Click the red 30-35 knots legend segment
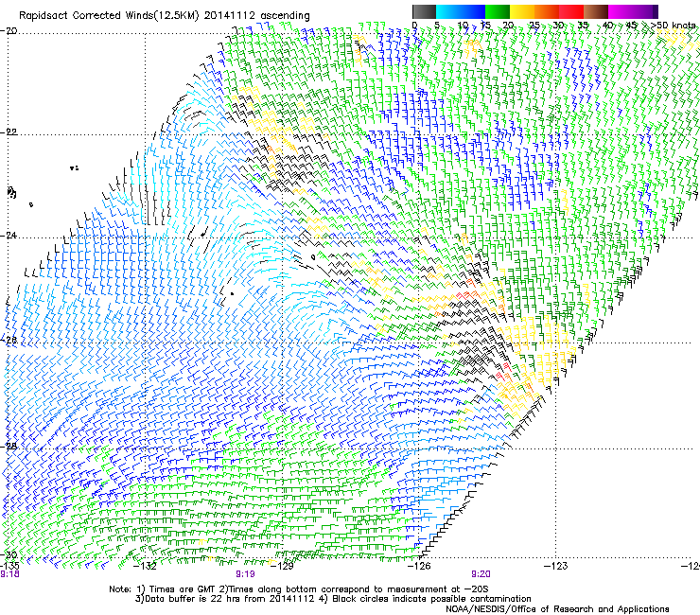The height and width of the screenshot is (615, 700). pyautogui.click(x=571, y=11)
